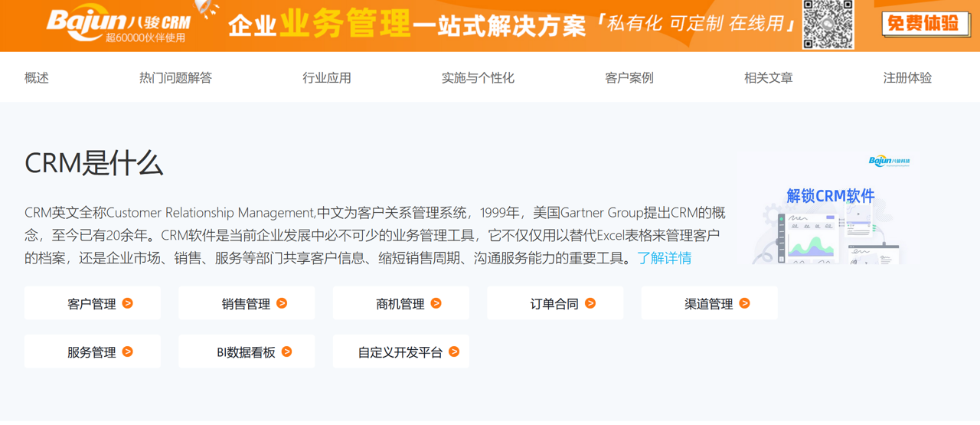Click the arrow icon next to BI数据看板

pyautogui.click(x=287, y=351)
